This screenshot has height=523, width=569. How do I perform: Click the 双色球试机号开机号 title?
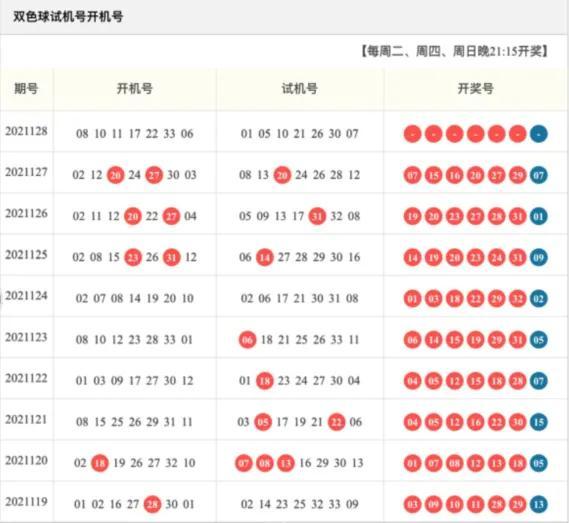(x=68, y=17)
